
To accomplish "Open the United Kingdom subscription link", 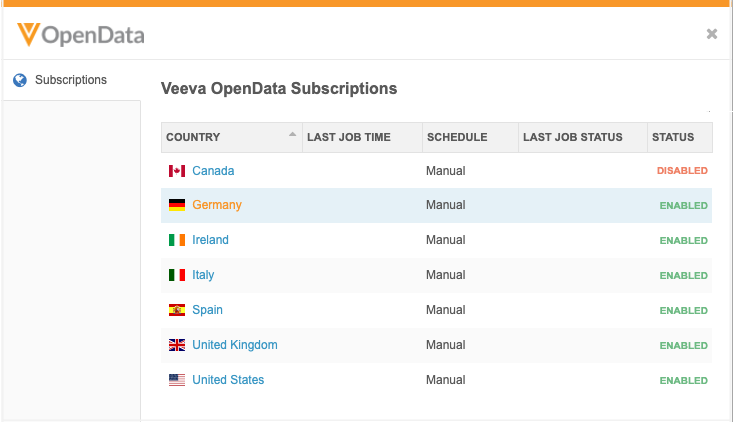I will coord(235,345).
